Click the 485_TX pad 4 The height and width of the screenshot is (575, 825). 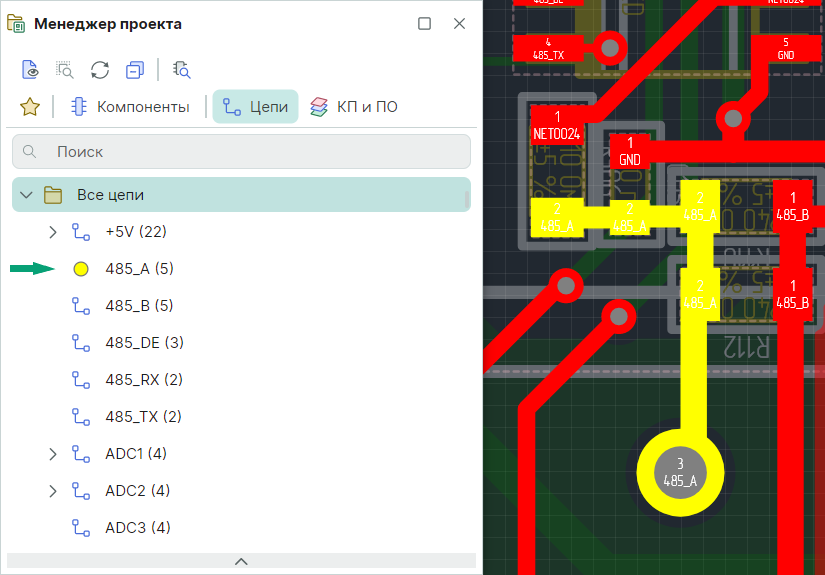pyautogui.click(x=548, y=48)
